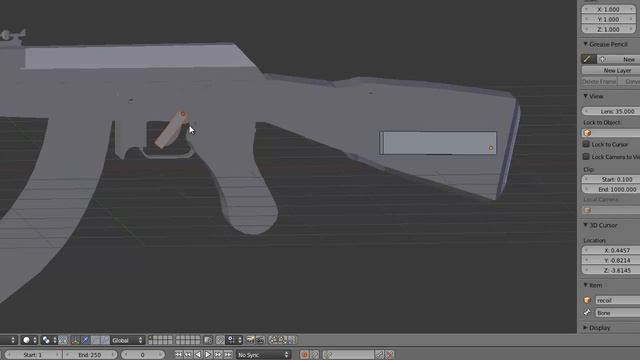
Task: Click the 3D Cursor Z: -3.6145 field
Action: pos(611,270)
